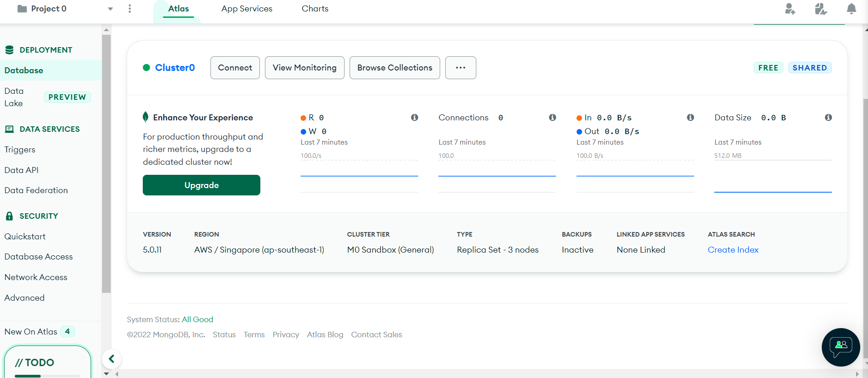Click the Project 0 folder icon

tap(22, 9)
